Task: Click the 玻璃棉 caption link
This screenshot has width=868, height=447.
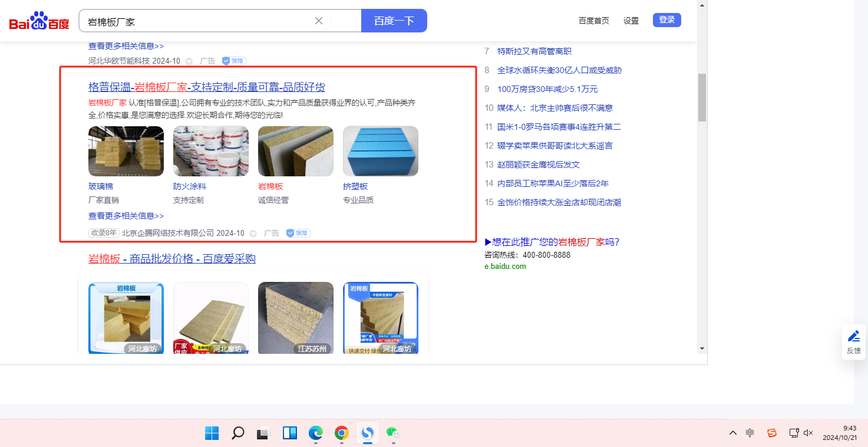Action: (101, 186)
